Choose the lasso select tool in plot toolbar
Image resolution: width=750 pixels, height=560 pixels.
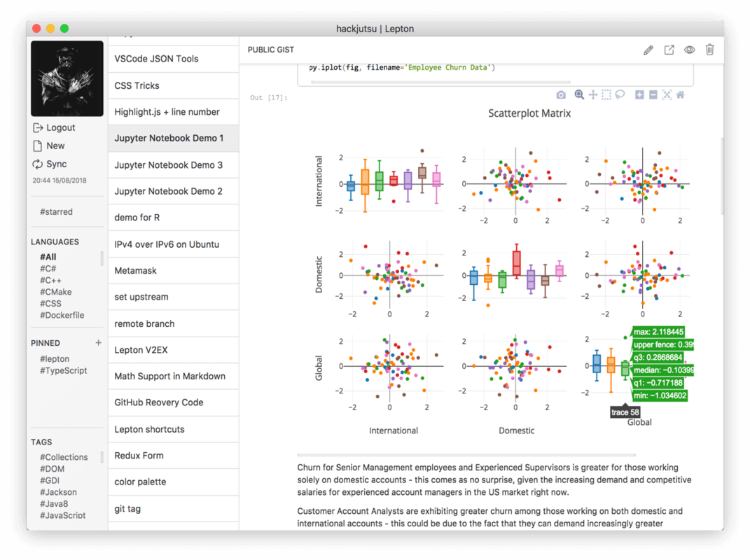click(x=620, y=94)
